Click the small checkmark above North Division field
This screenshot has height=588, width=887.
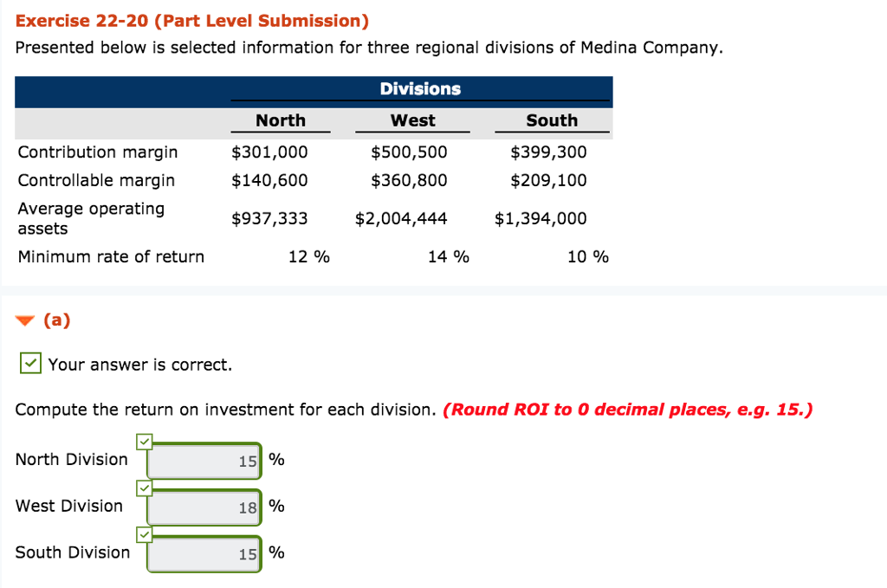(145, 442)
